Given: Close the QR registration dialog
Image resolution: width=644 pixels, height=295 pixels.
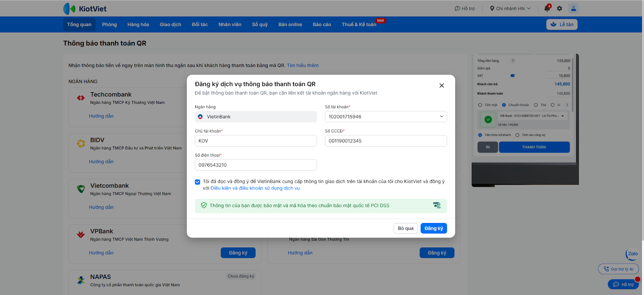Looking at the screenshot, I should [x=442, y=85].
